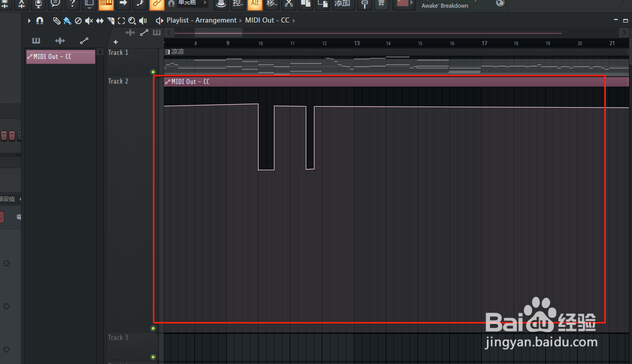Click the globe icon beside Awake' Breakdown
The height and width of the screenshot is (364, 632).
(500, 4)
